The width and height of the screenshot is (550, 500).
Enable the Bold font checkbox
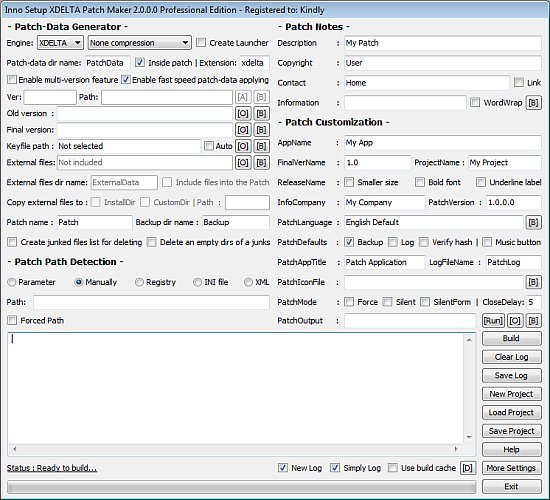pos(420,182)
